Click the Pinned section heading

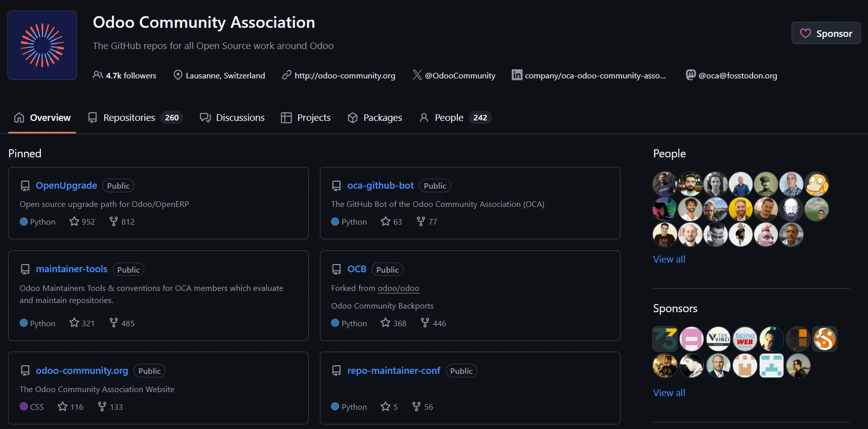(25, 153)
